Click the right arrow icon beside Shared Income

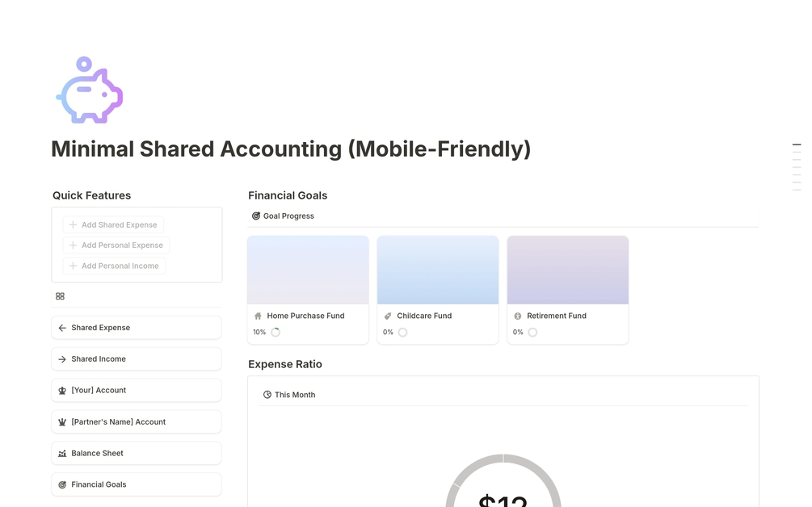click(62, 359)
